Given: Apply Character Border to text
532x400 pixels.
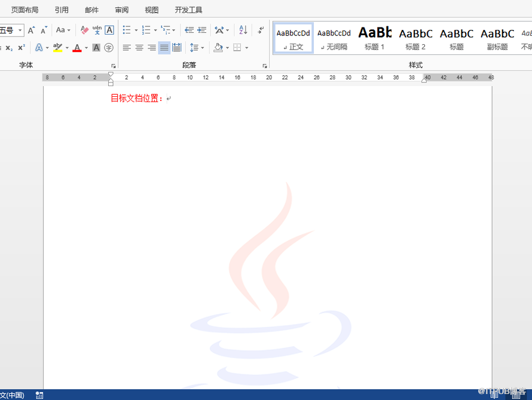Looking at the screenshot, I should [109, 30].
